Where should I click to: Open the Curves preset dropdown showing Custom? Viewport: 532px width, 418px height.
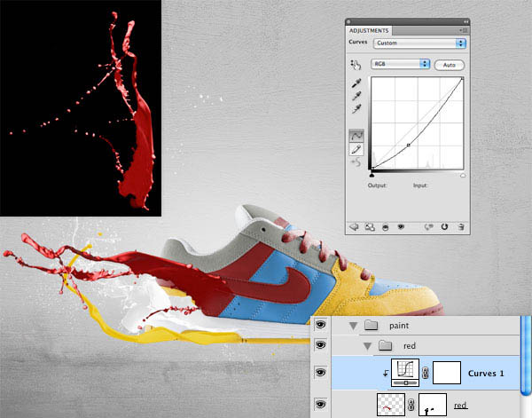(x=419, y=43)
